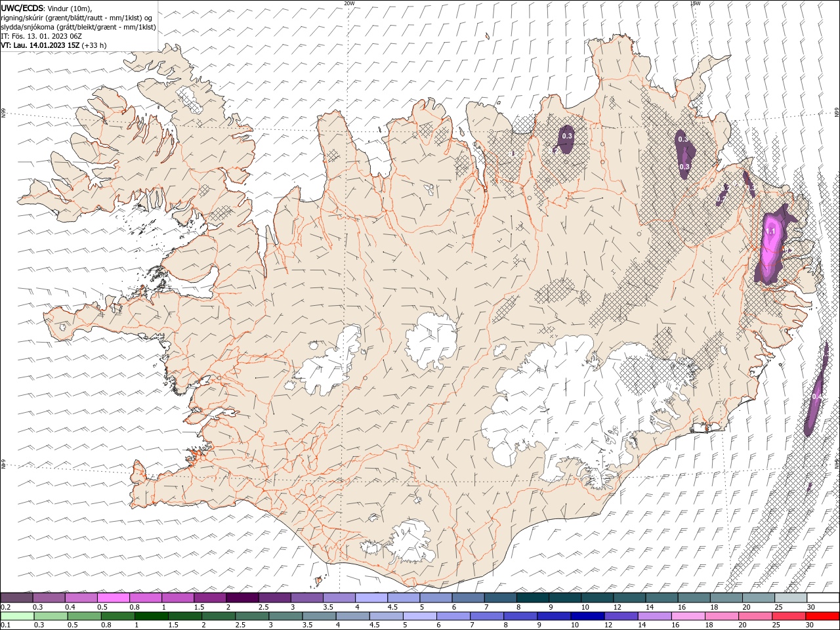Click the 'slydda/snjókoma' description line

point(78,27)
